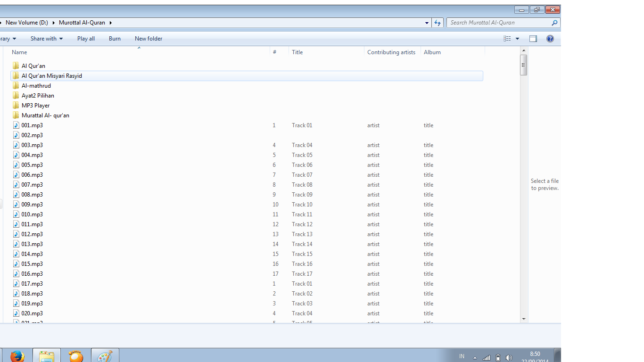Click the refresh button beside address bar
Screen dimensions: 644x362
(438, 23)
